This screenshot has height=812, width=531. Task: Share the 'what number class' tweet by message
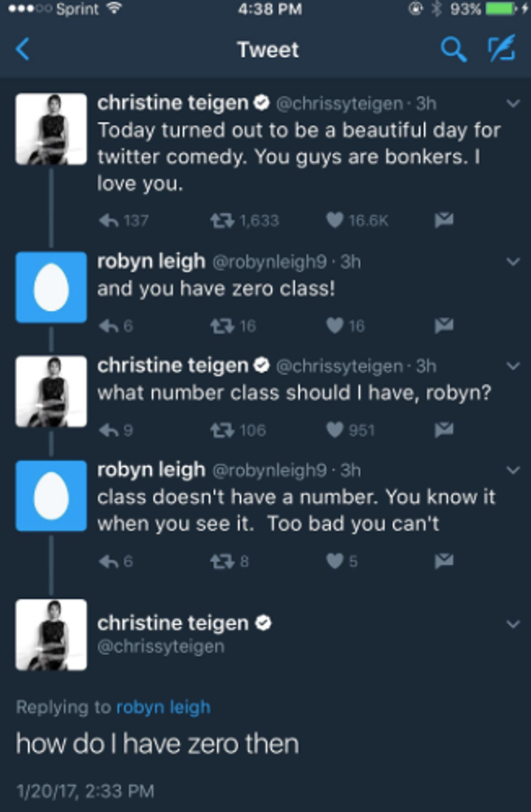444,429
